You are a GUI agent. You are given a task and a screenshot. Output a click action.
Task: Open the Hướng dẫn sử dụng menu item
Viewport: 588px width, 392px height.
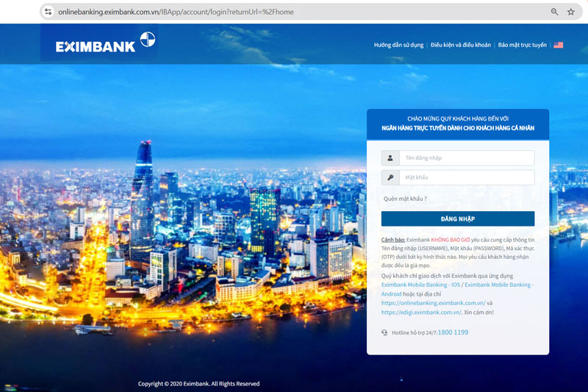click(x=398, y=45)
